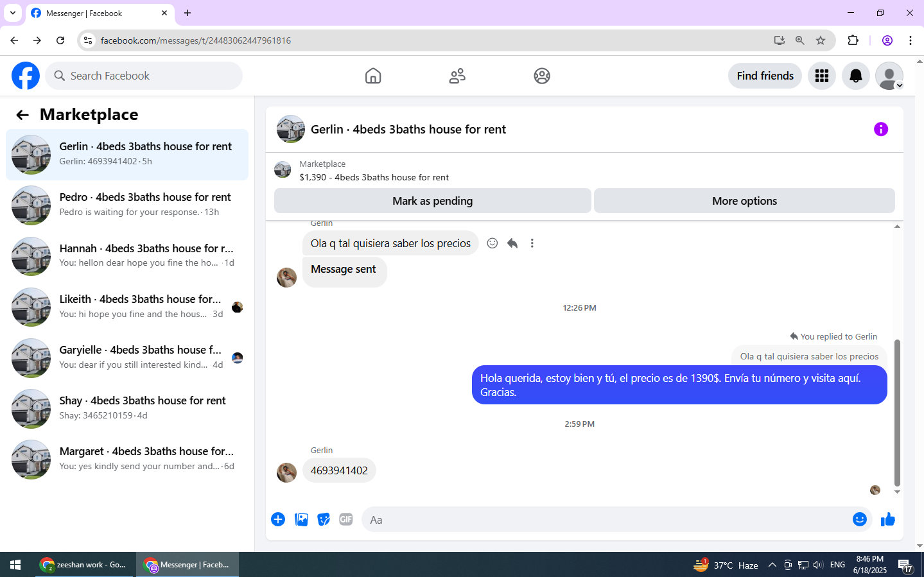Viewport: 924px width, 577px height.
Task: Open Gerlin conversation in the list
Action: pos(127,155)
